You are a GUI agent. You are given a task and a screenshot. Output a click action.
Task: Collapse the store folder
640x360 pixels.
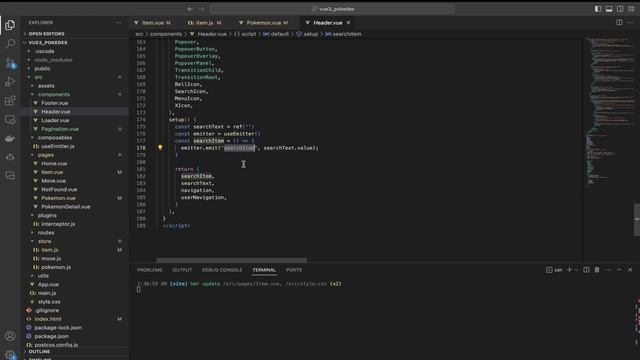[44, 241]
